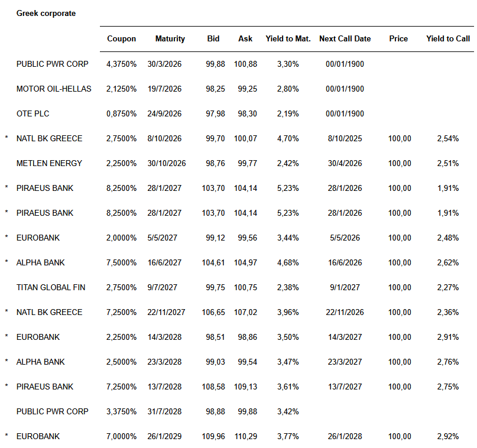Image resolution: width=477 pixels, height=448 pixels.
Task: Click the Bid column header
Action: [x=213, y=38]
